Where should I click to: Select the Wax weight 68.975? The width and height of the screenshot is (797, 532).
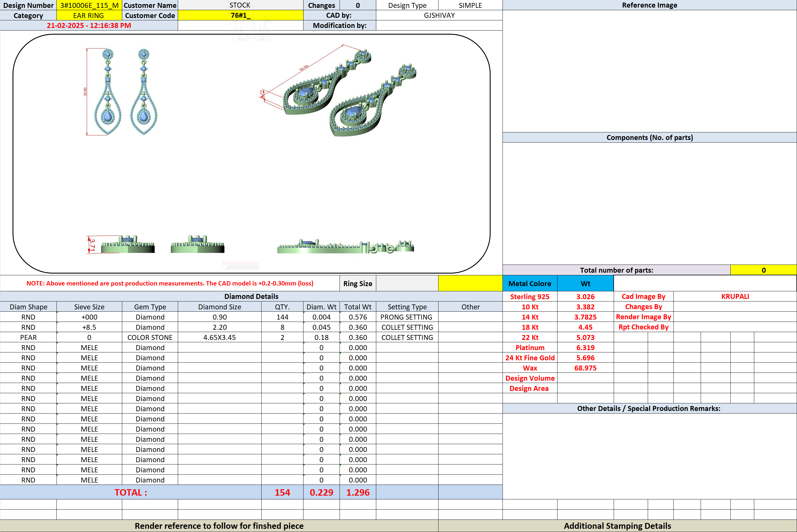pyautogui.click(x=585, y=368)
